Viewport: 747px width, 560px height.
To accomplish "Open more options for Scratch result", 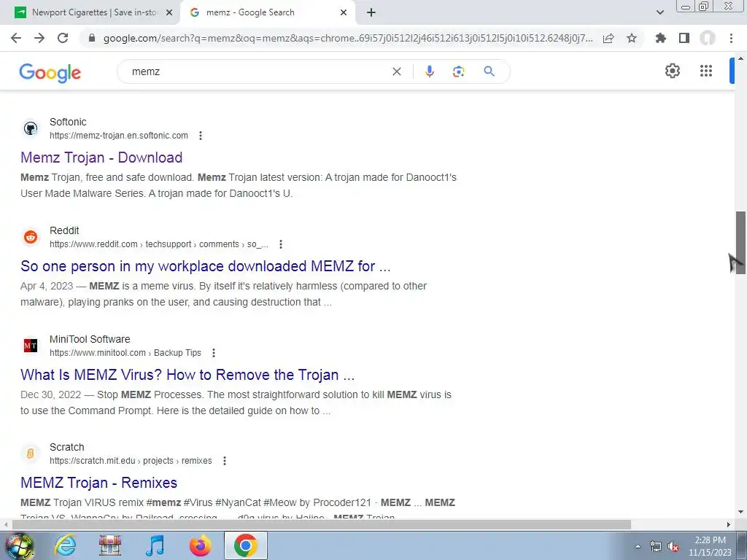I will tap(225, 461).
